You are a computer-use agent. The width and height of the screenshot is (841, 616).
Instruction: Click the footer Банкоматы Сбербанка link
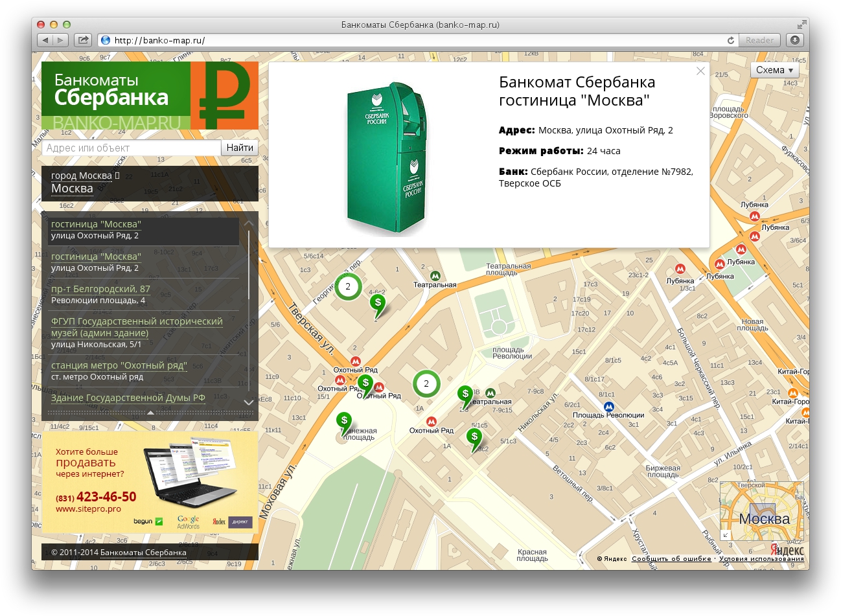pos(143,553)
